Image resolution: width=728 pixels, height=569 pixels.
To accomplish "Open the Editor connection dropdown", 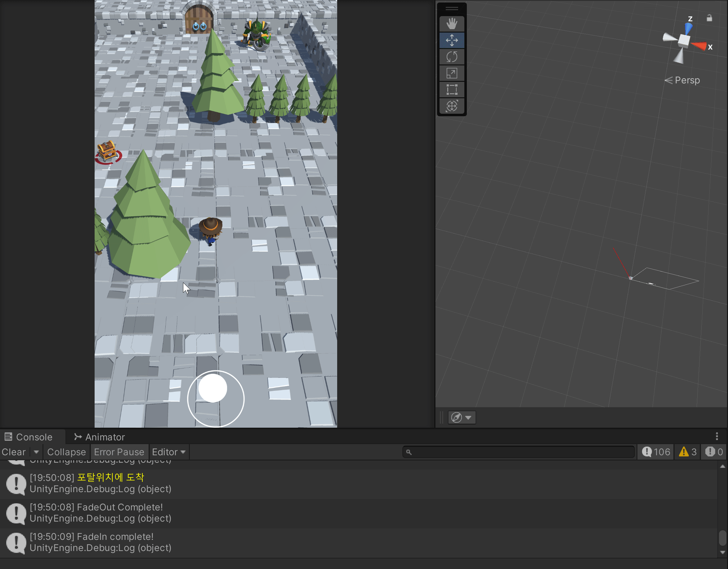I will pyautogui.click(x=169, y=452).
